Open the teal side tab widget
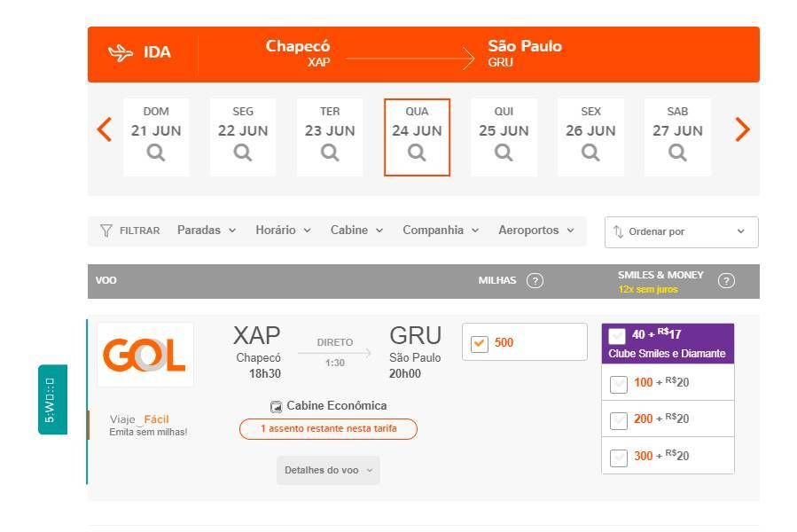 pos(53,400)
